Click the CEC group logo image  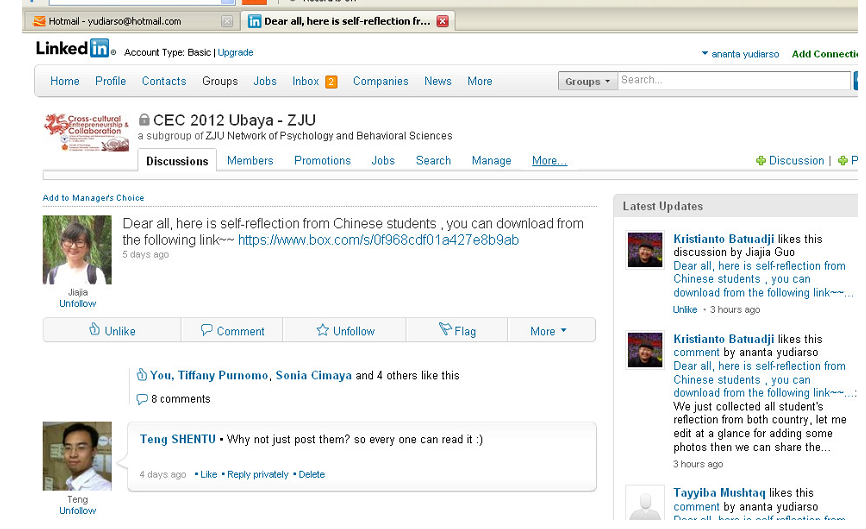pos(86,133)
